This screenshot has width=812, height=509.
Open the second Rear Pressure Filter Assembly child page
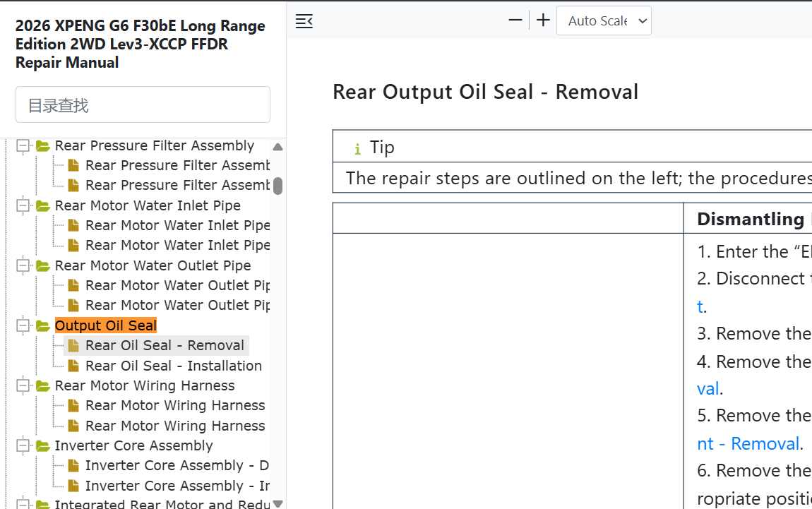(x=178, y=185)
